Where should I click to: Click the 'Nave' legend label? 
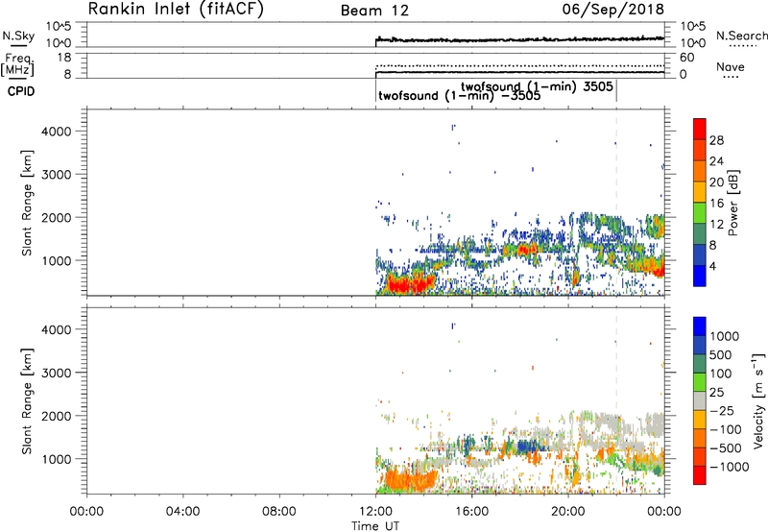[731, 67]
